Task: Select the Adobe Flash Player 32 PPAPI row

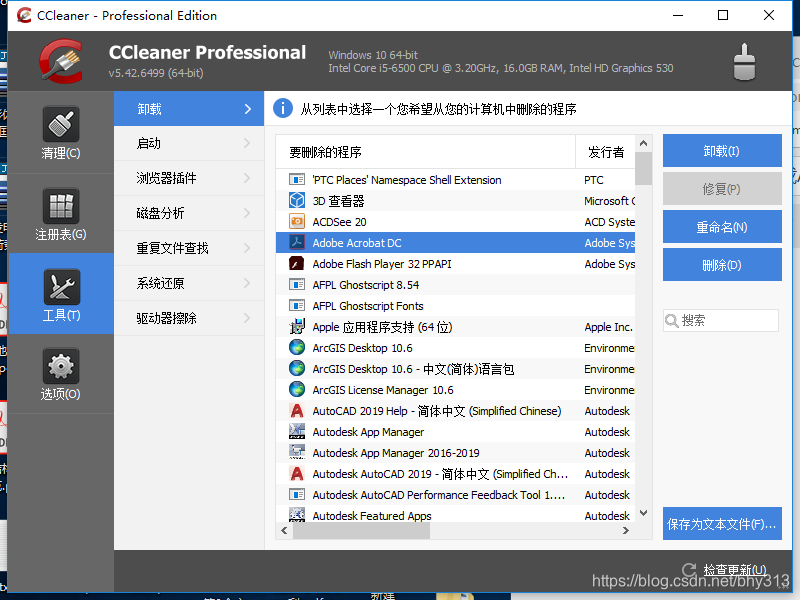Action: (x=456, y=263)
